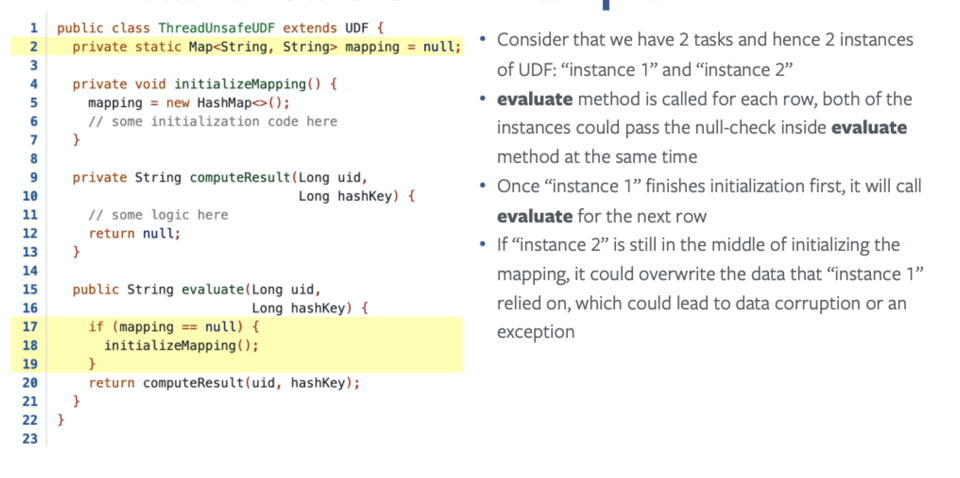Click line number 23 in the gutter
Screen dimensions: 960x478
tap(30, 439)
